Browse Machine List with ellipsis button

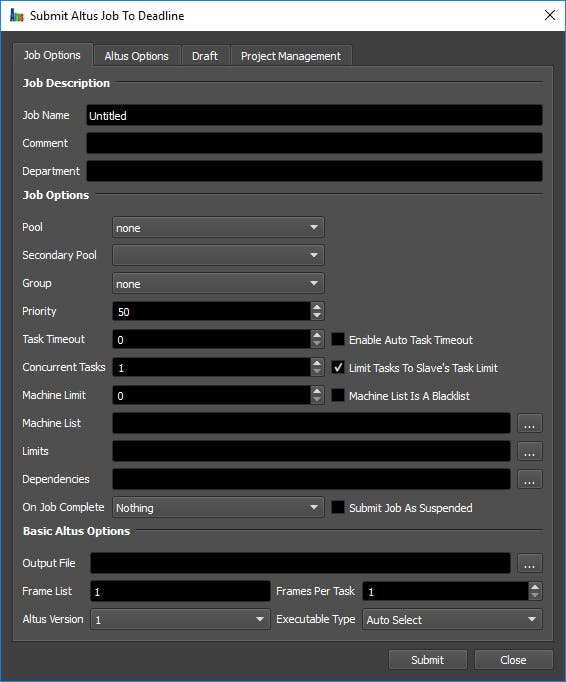click(x=529, y=424)
